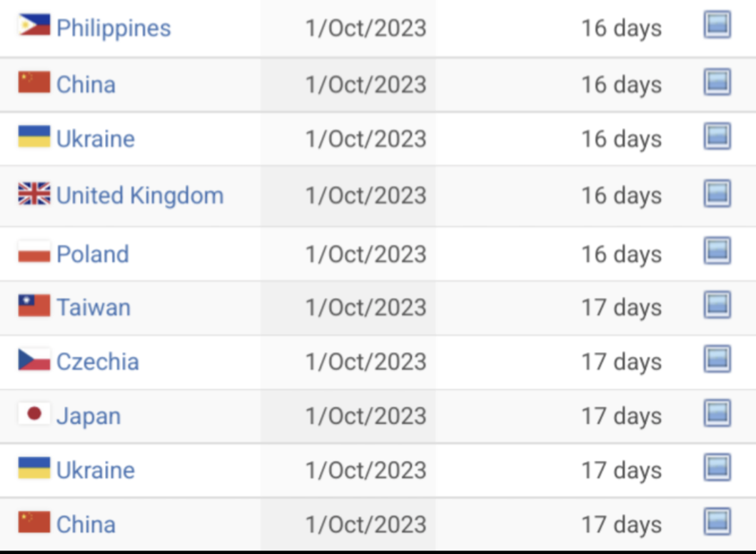756x554 pixels.
Task: Select 17 days cell in Japan row
Action: (622, 416)
